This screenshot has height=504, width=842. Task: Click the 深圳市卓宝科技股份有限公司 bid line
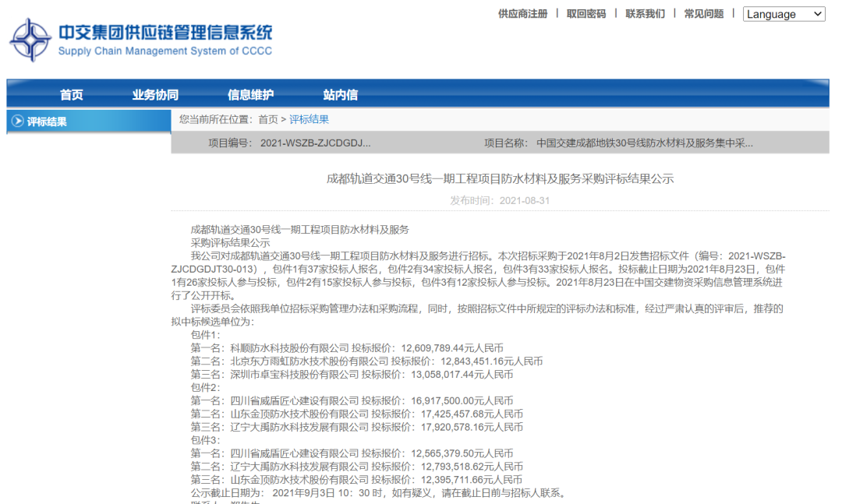tap(352, 375)
